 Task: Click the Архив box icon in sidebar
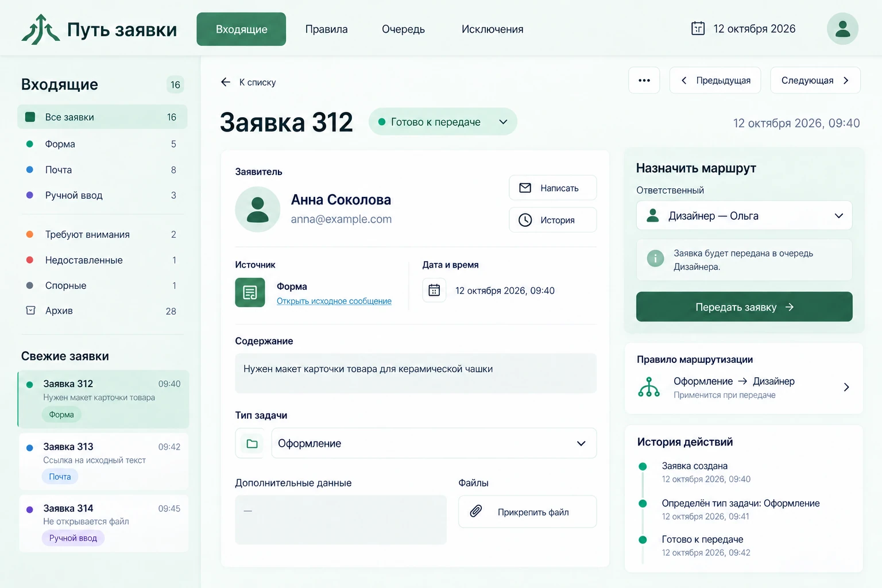pyautogui.click(x=30, y=311)
